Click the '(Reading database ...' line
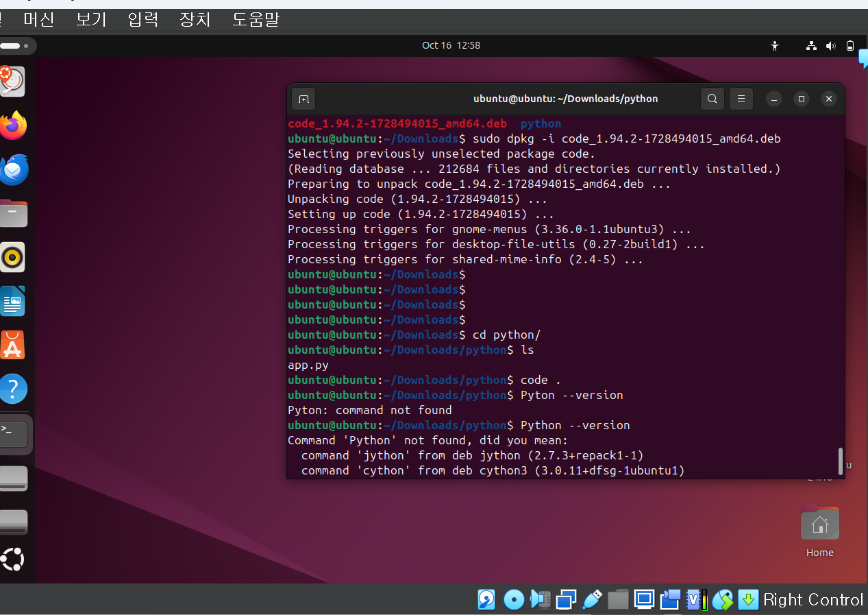Screen dimensions: 868x615 [x=534, y=169]
